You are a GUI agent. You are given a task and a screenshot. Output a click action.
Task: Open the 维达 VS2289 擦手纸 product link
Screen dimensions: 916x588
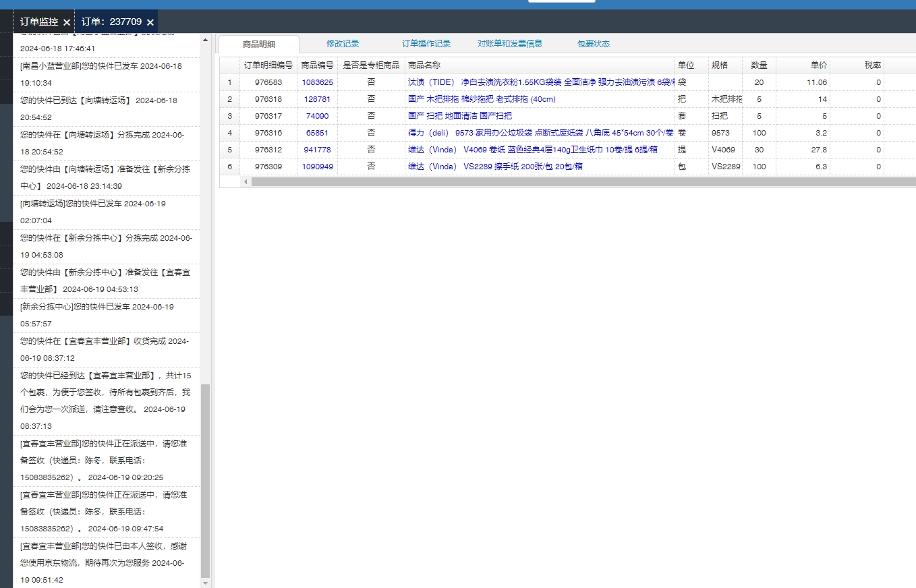click(495, 167)
